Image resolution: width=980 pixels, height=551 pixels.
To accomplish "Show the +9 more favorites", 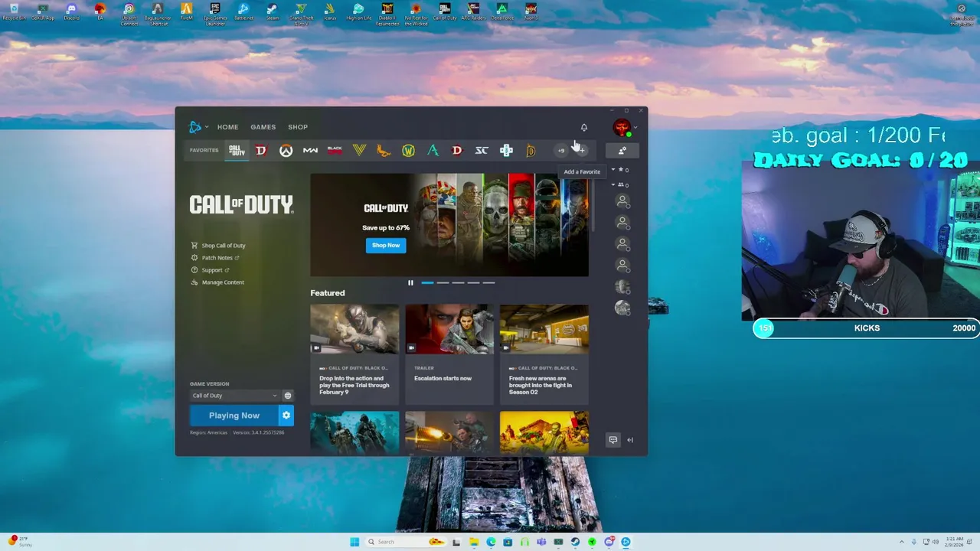I will point(560,150).
